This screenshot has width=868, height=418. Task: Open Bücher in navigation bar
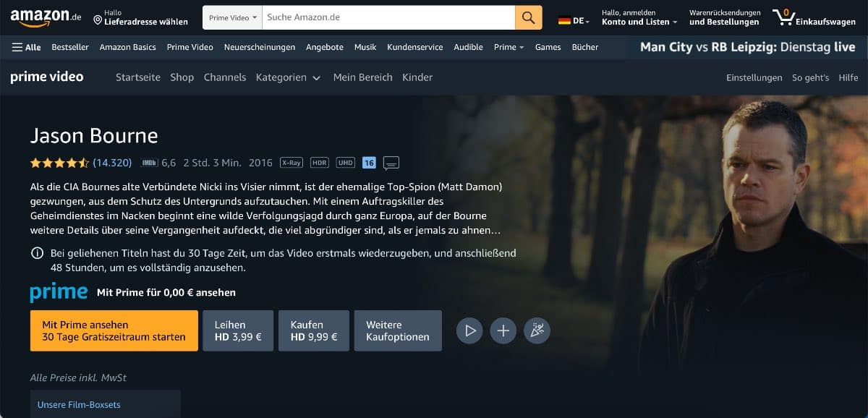[x=585, y=47]
